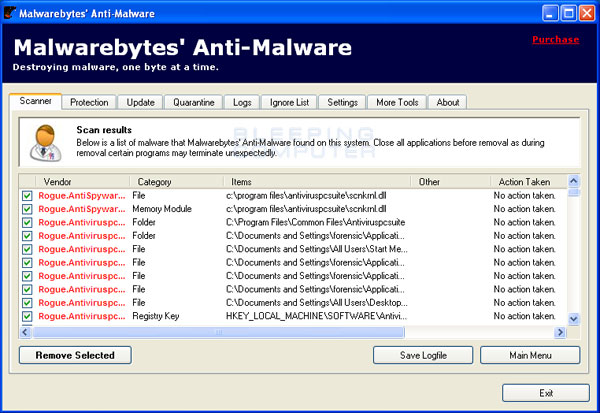Open the Ignore List tab
This screenshot has height=413, width=600.
point(289,103)
